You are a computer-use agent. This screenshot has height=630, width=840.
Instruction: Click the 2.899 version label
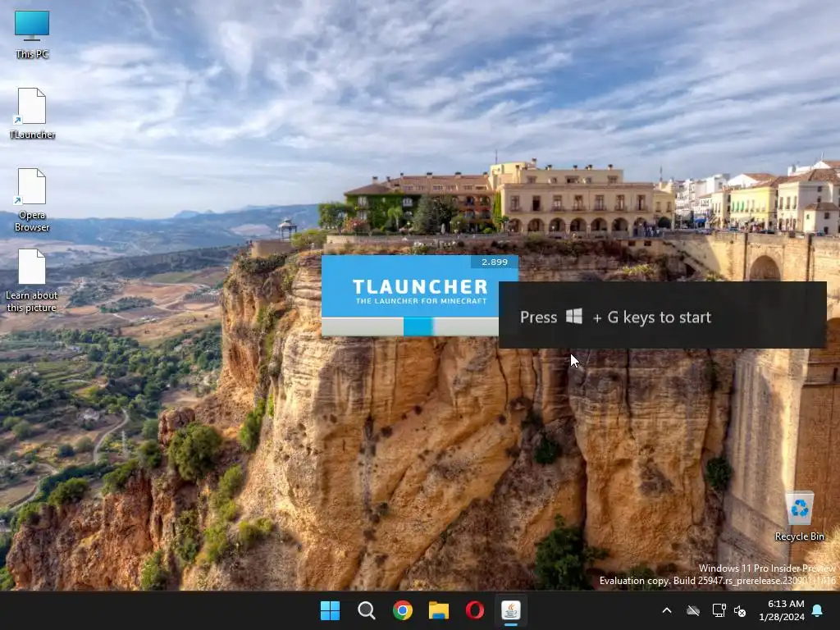[495, 262]
